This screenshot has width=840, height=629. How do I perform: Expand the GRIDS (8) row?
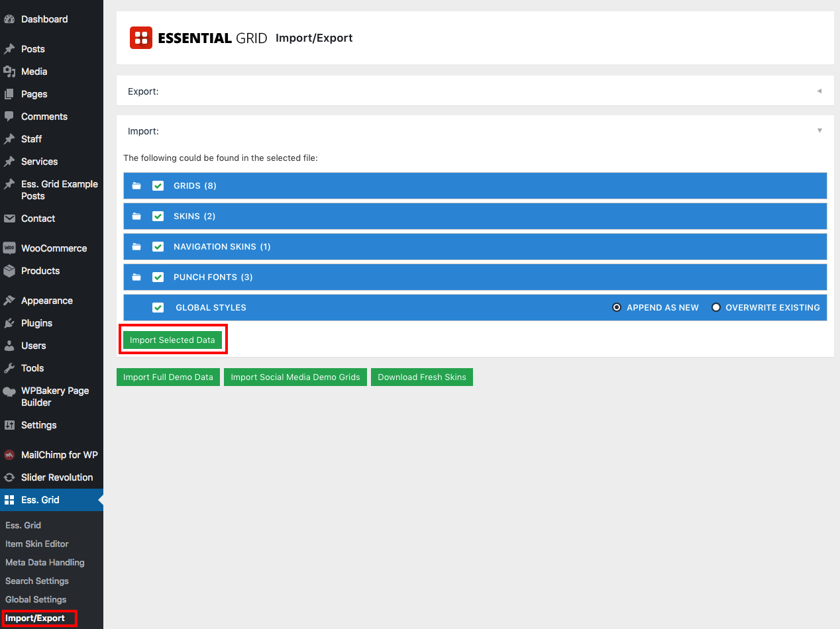pyautogui.click(x=475, y=186)
